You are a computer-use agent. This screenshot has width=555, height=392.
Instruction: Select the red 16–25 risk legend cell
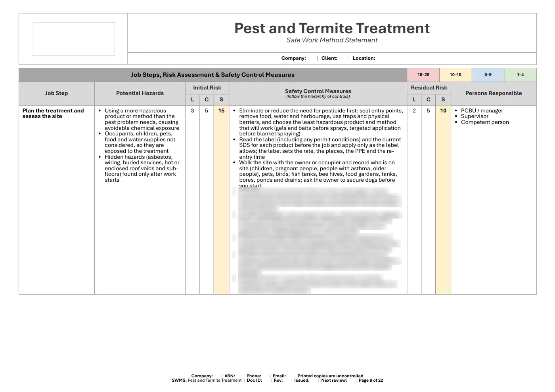pos(423,75)
